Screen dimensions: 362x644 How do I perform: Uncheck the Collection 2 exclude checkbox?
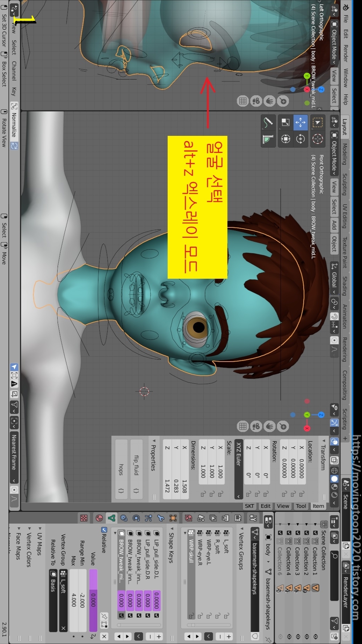306,533
